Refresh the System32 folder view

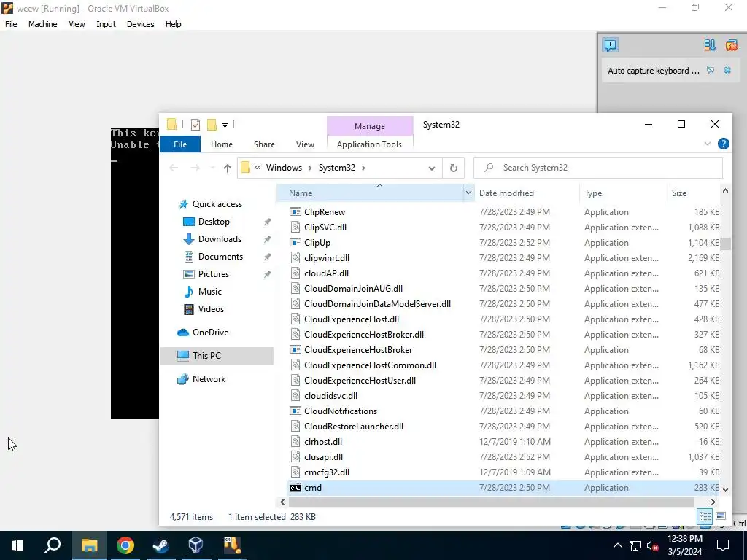454,168
